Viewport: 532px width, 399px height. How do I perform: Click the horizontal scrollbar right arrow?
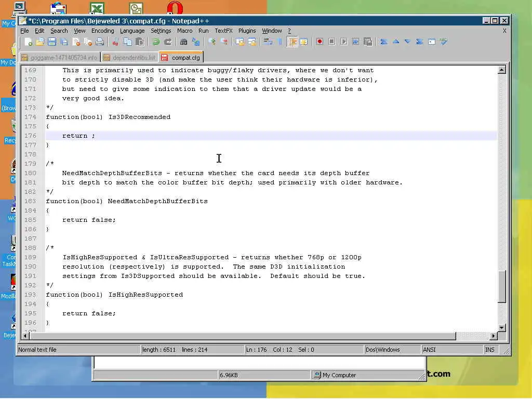(x=494, y=336)
